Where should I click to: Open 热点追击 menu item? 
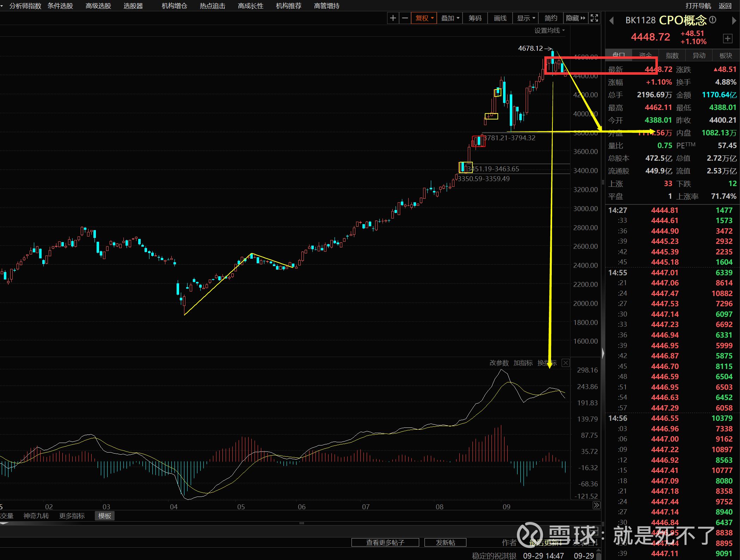(212, 6)
